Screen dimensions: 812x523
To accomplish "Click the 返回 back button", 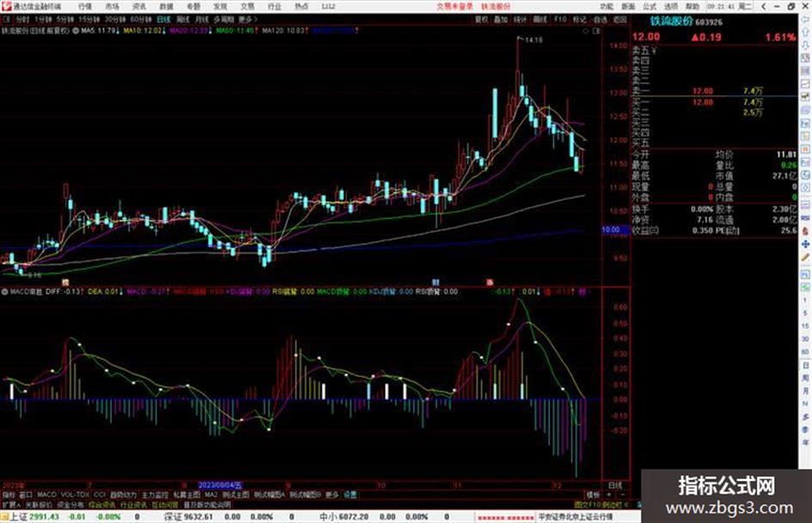I will tap(620, 20).
